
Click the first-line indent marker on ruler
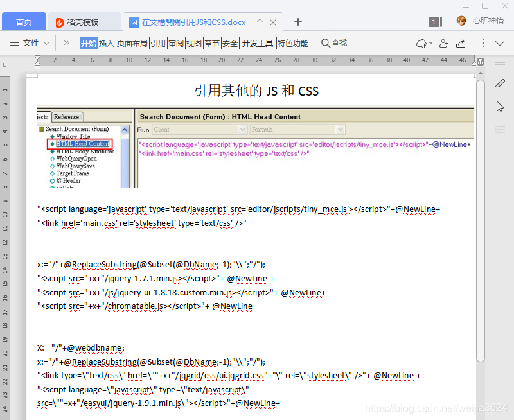click(37, 58)
